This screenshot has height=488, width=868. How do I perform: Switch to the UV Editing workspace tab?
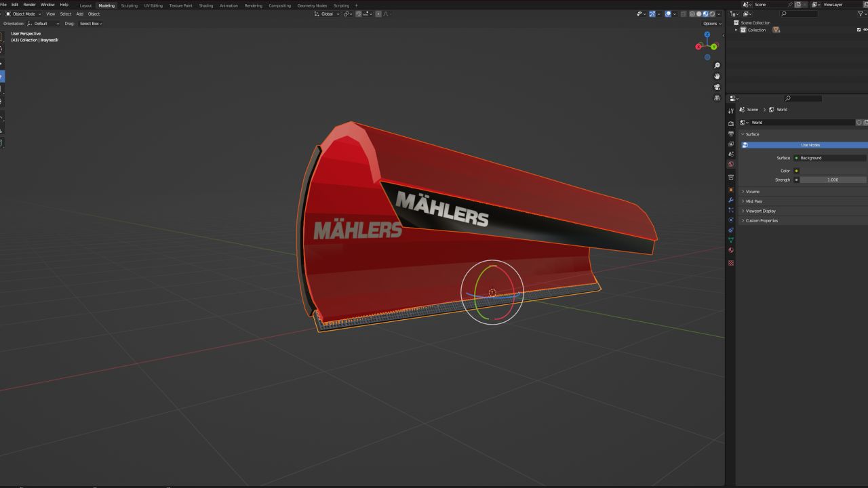pyautogui.click(x=153, y=5)
